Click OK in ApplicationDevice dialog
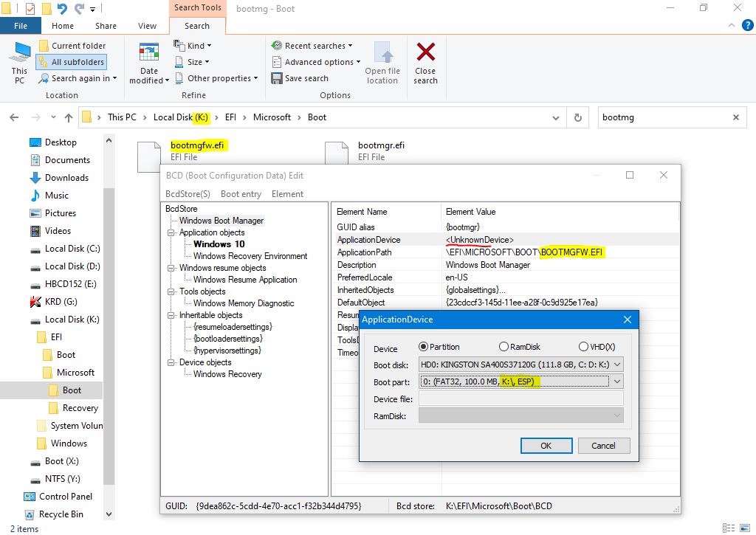Image resolution: width=756 pixels, height=535 pixels. point(546,446)
